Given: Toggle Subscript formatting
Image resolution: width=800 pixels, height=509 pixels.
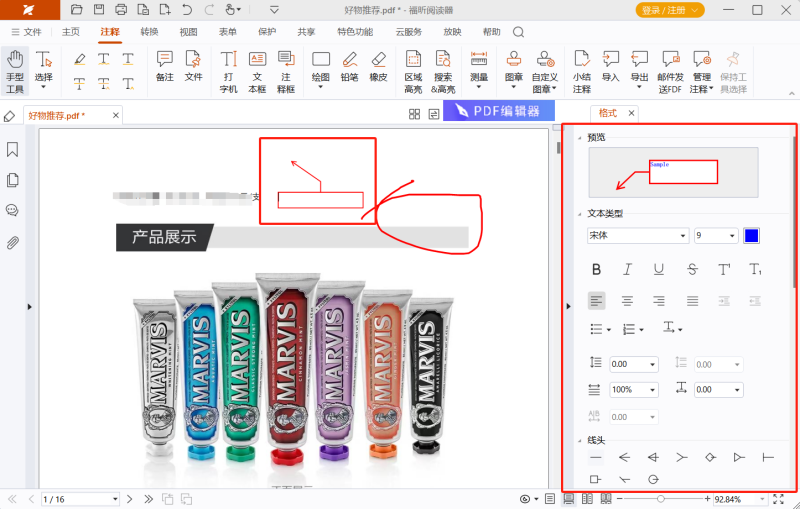Looking at the screenshot, I should [x=756, y=269].
